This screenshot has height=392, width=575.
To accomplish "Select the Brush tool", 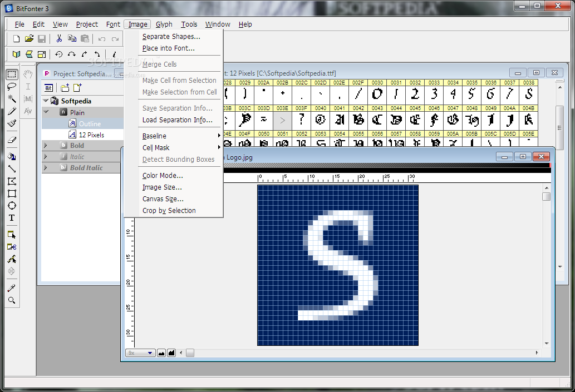I will click(x=12, y=123).
